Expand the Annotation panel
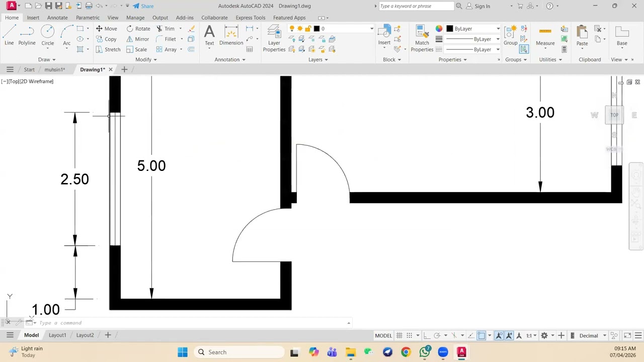The height and width of the screenshot is (362, 644). pos(230,59)
